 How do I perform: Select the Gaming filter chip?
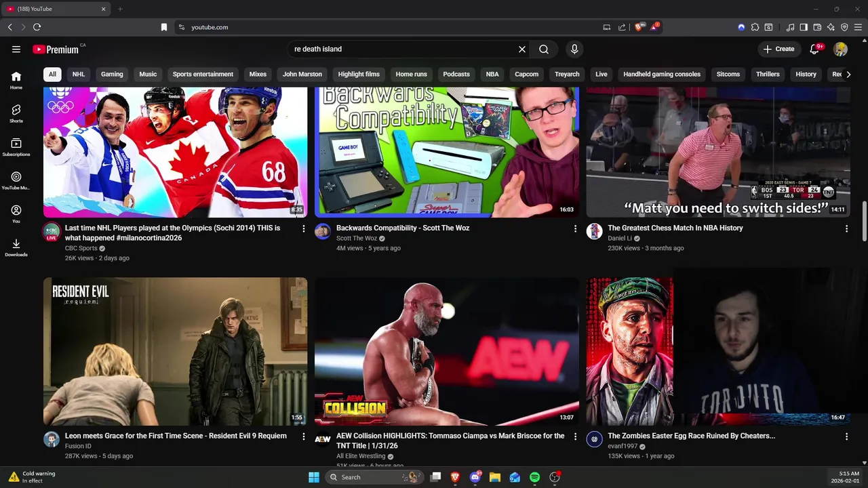[112, 74]
